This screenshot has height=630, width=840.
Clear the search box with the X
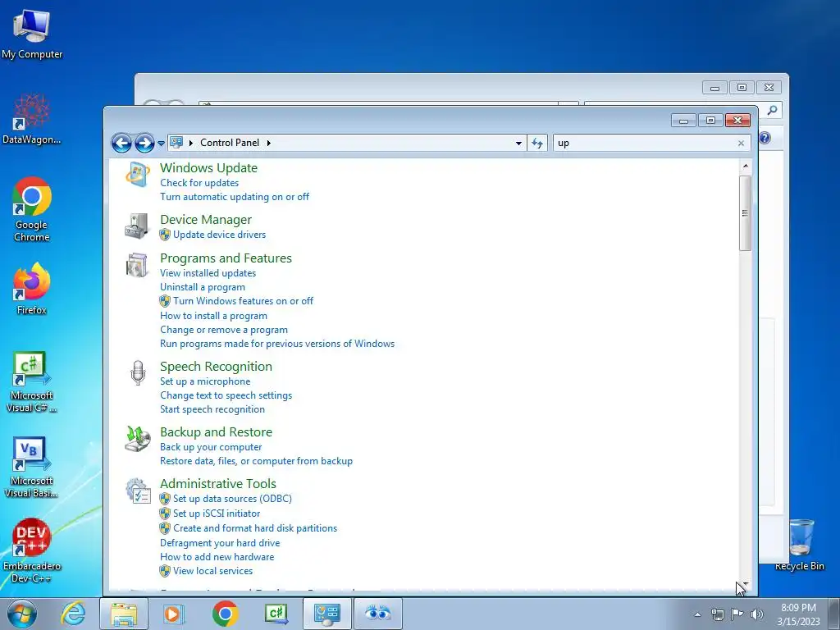pyautogui.click(x=741, y=143)
